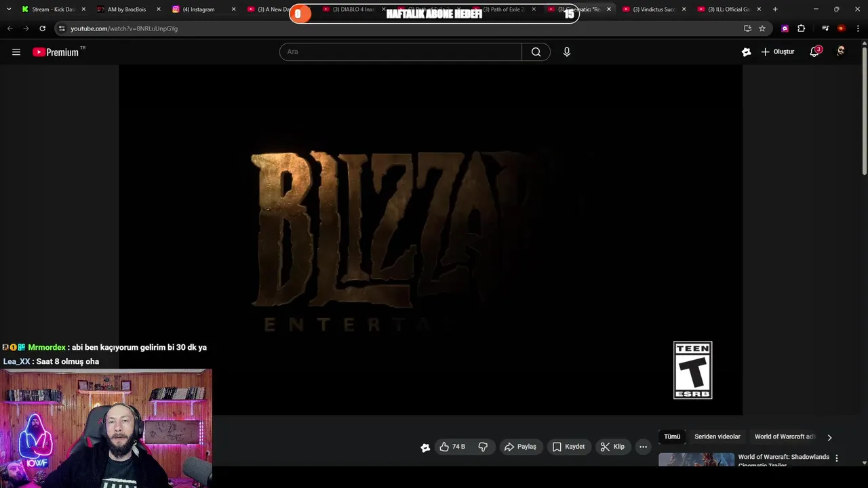Click the sparkle icon beside Oluştur
Viewport: 868px width, 488px height.
click(746, 52)
